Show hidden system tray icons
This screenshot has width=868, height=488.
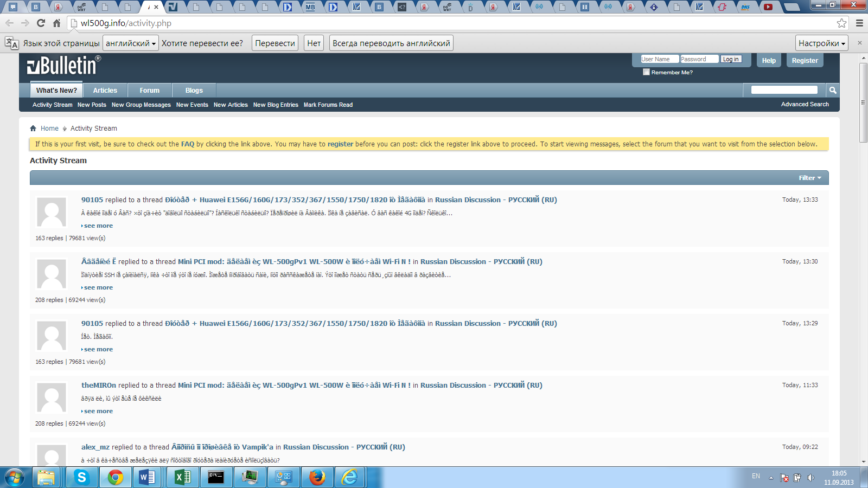click(771, 478)
